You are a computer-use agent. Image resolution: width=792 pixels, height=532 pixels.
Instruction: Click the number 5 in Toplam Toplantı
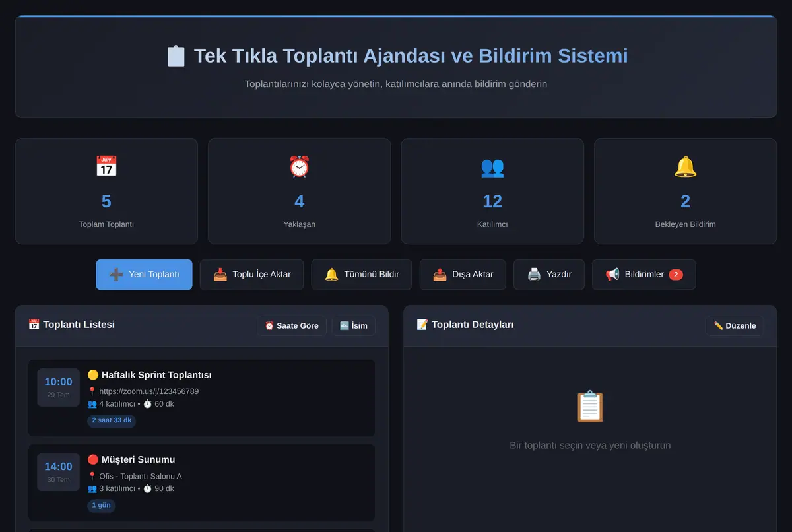[106, 201]
